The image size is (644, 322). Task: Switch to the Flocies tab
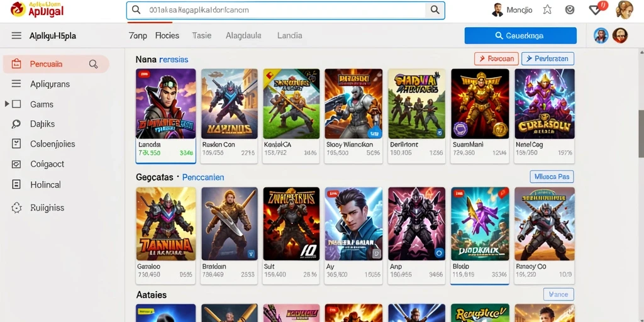[167, 36]
